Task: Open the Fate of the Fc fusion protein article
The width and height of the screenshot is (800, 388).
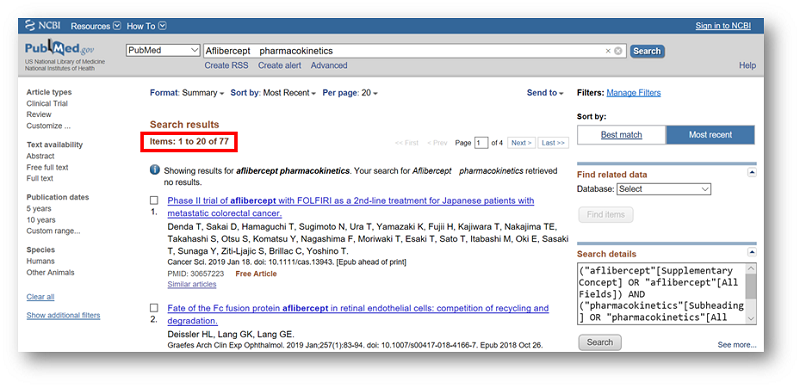Action: [x=358, y=314]
